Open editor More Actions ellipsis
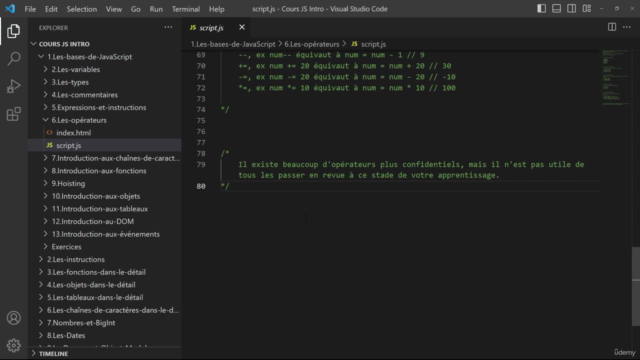 tap(627, 27)
